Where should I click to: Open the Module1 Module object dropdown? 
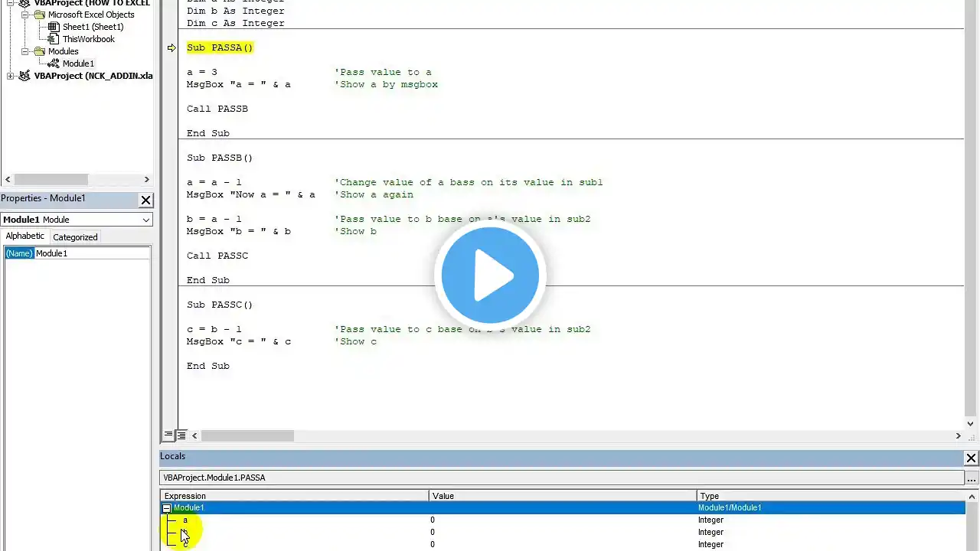coord(145,220)
